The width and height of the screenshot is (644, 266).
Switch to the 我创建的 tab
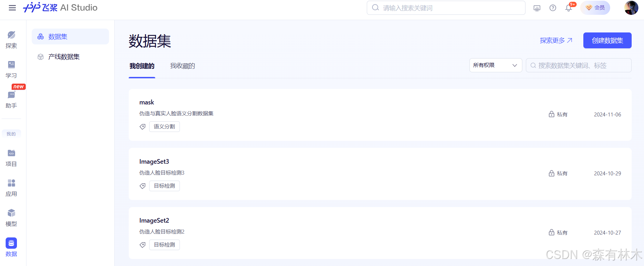(142, 66)
